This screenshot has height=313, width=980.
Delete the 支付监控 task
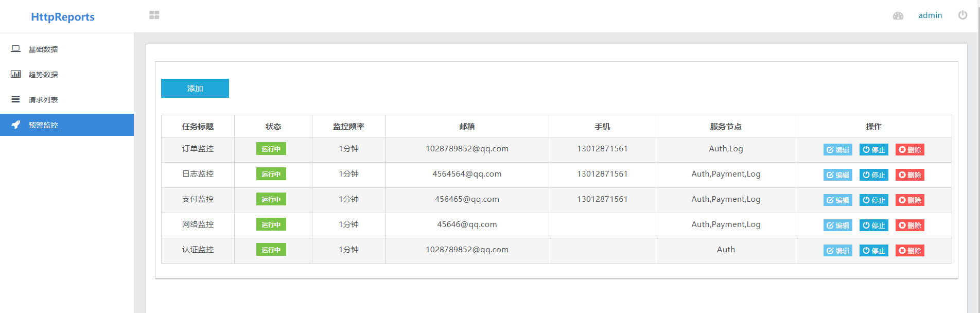(x=910, y=200)
